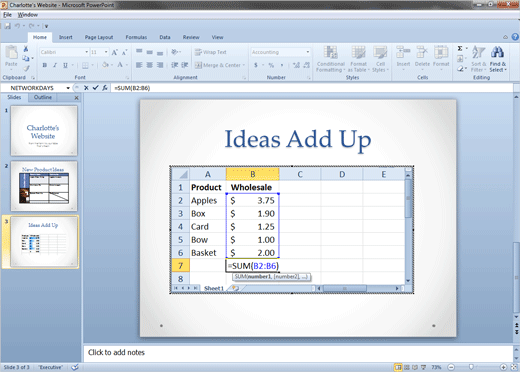Switch to the Outline pane tab
The height and width of the screenshot is (372, 520).
[x=43, y=97]
